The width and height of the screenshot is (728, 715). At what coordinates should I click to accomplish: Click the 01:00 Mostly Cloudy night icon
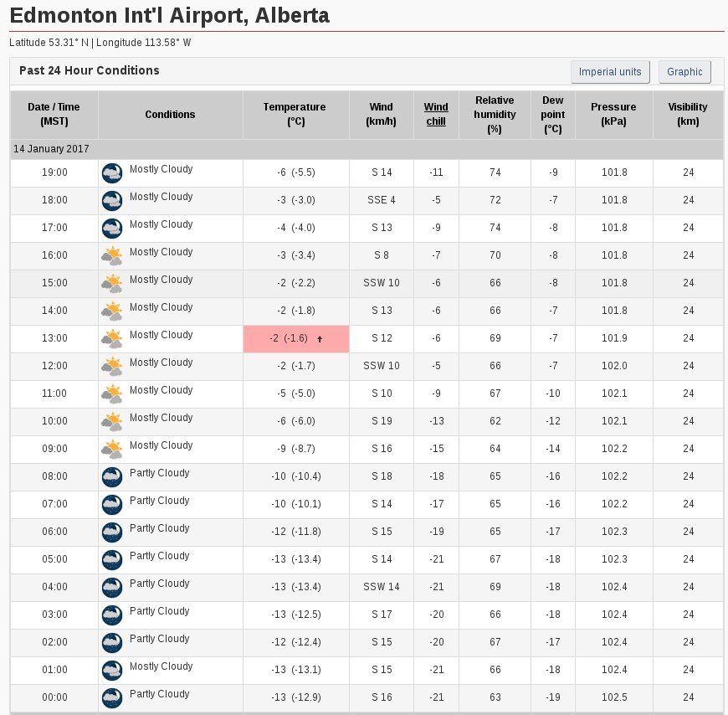[112, 671]
